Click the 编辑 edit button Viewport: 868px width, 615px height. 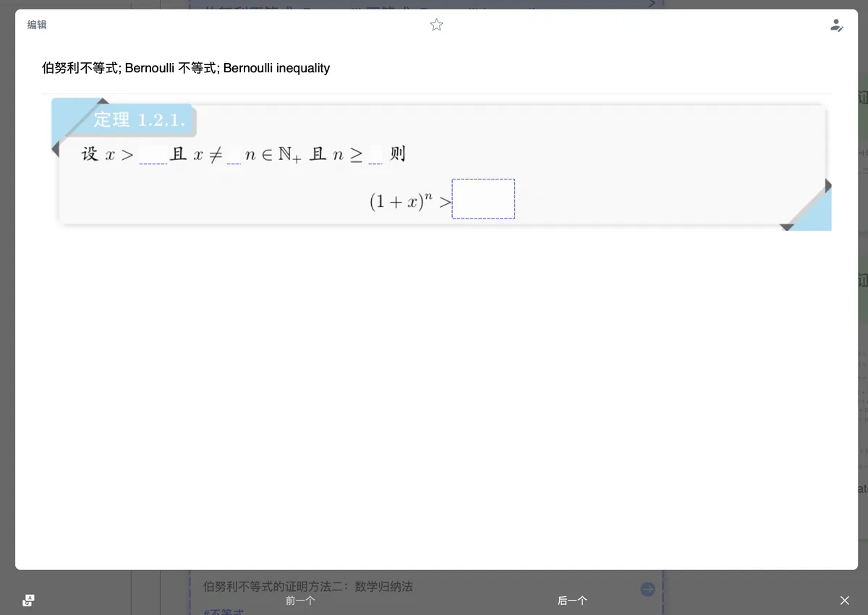coord(37,25)
